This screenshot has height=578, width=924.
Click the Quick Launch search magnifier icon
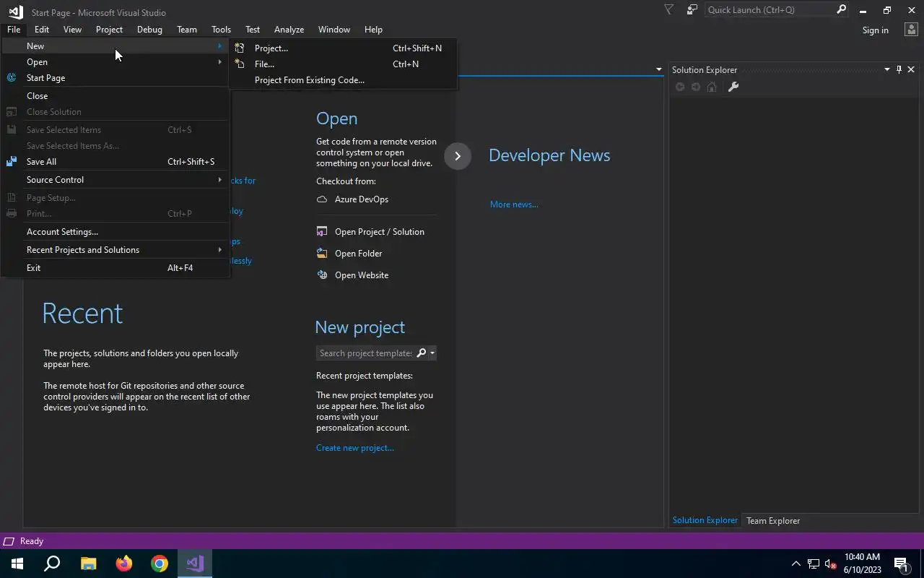click(841, 9)
